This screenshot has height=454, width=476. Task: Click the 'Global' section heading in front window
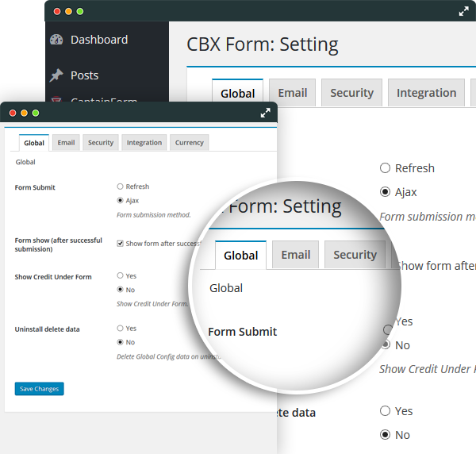pos(25,162)
